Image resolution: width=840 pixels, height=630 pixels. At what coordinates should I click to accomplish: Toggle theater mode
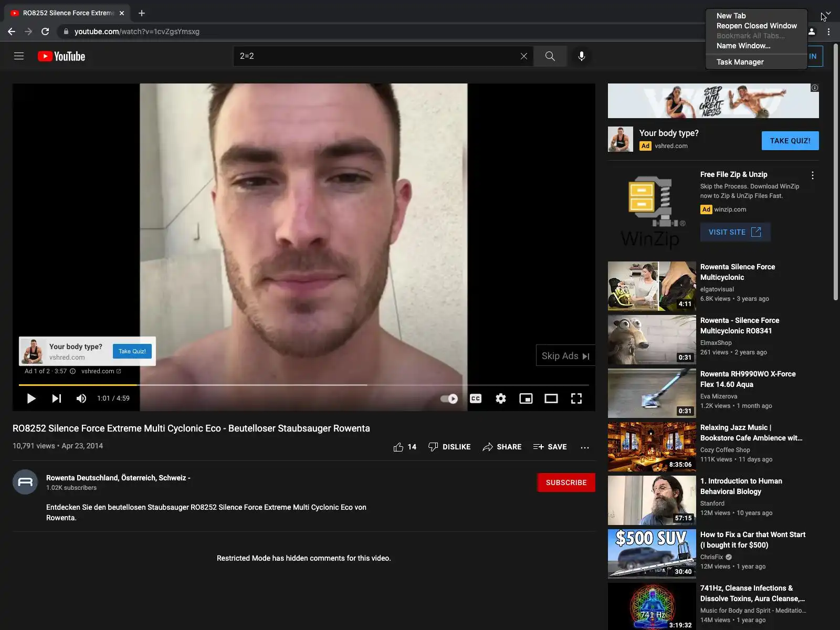tap(551, 398)
